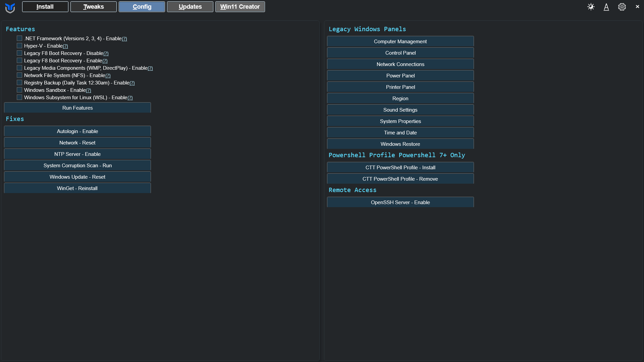The height and width of the screenshot is (362, 644).
Task: Toggle Registry Backup daily task checkbox
Action: click(19, 83)
